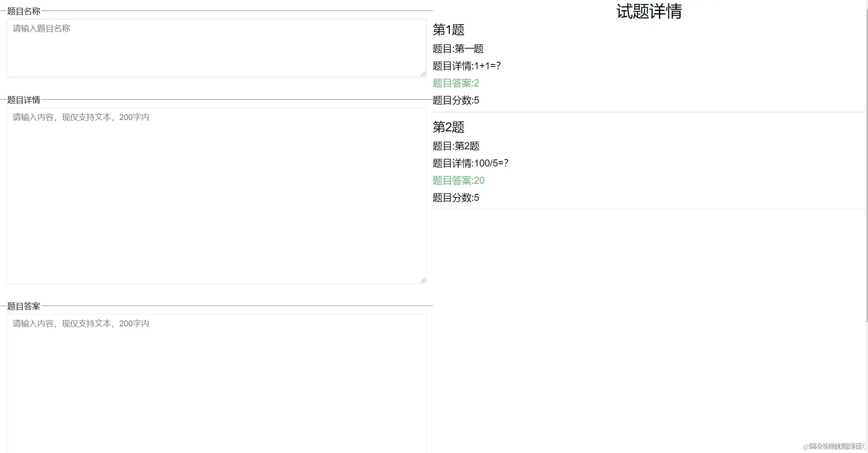Click the 题目详情:1+1=? question text
Screen dimensions: 868x453
[466, 66]
